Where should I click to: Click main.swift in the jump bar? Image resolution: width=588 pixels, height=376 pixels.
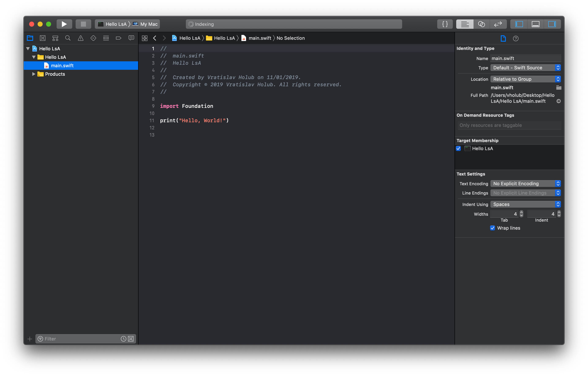[260, 38]
